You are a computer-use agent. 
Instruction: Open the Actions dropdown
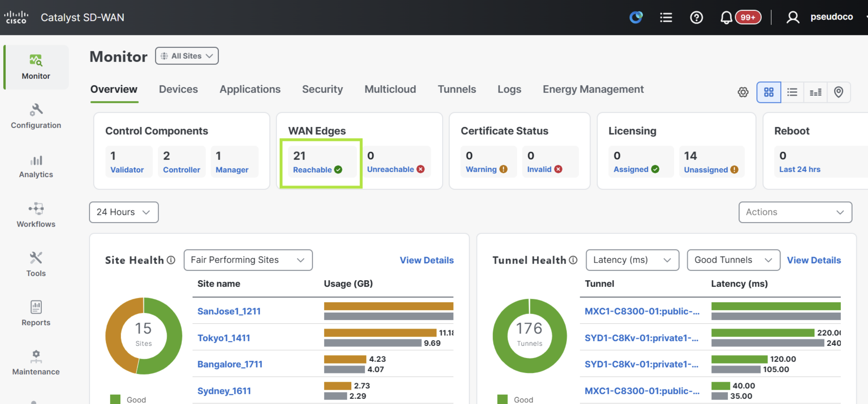[x=795, y=212]
